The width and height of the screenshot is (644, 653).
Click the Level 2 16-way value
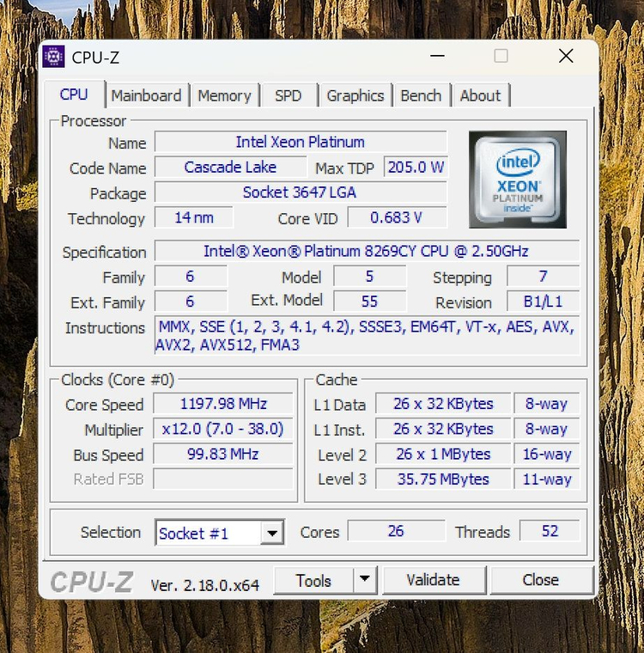[x=547, y=454]
